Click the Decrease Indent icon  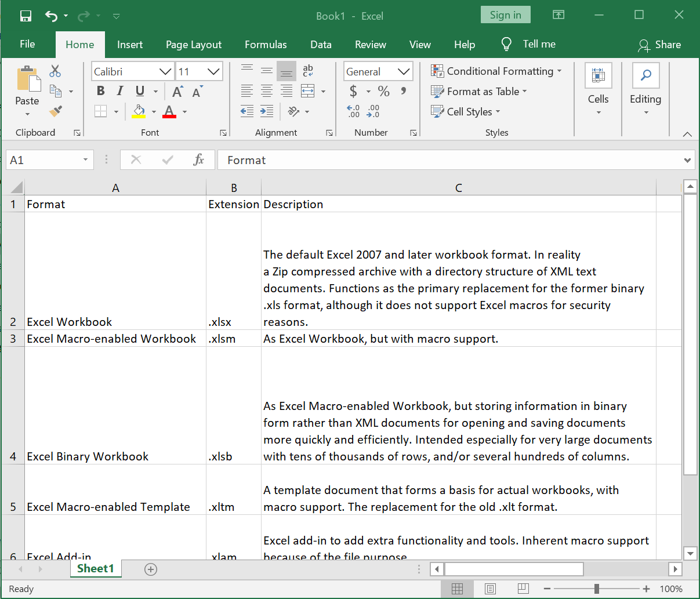coord(246,111)
